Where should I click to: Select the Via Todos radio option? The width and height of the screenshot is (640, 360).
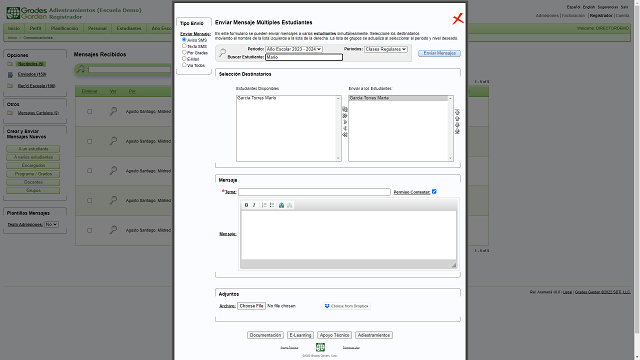pyautogui.click(x=184, y=65)
